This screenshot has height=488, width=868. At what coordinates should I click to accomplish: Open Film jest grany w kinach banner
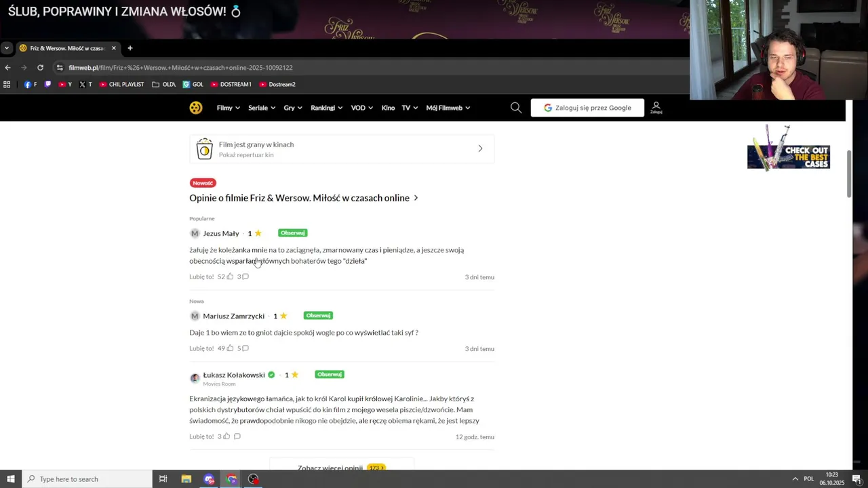(342, 149)
